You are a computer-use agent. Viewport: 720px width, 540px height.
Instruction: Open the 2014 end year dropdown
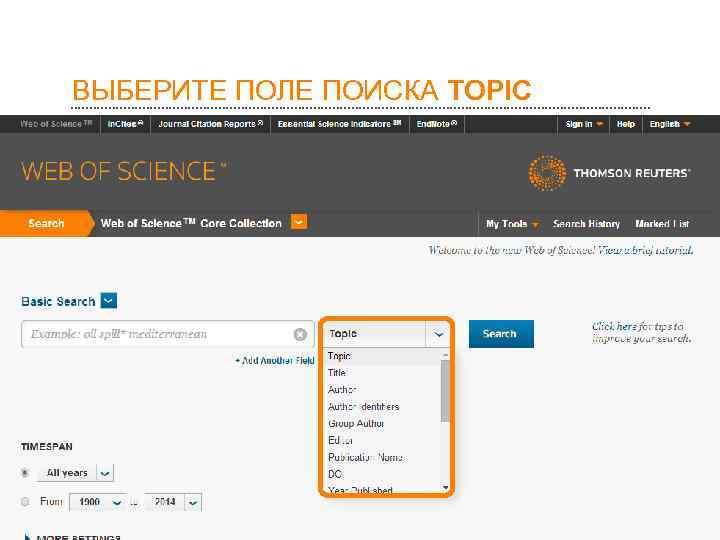193,502
